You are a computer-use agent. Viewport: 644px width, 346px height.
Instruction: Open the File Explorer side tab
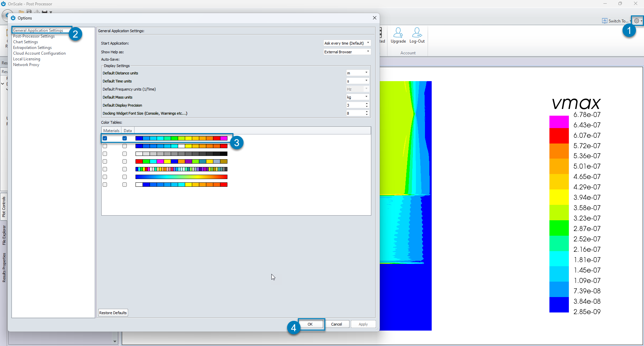tap(4, 235)
